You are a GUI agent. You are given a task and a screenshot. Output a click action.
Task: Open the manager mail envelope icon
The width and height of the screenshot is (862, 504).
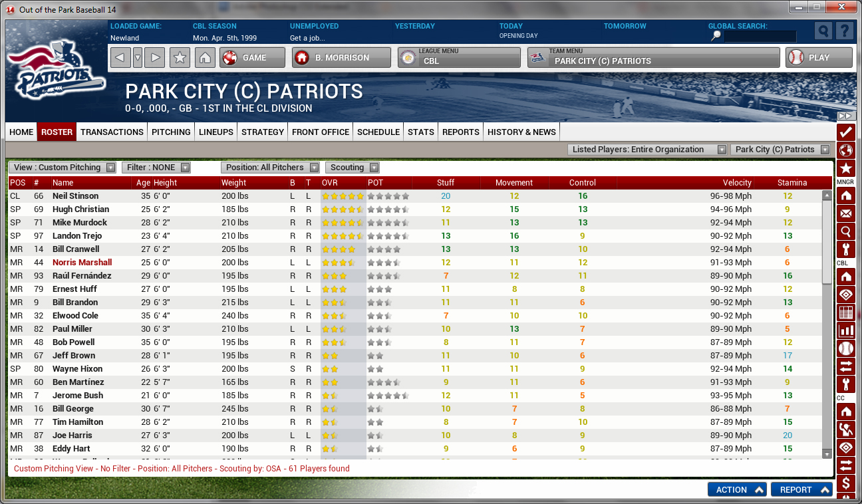point(846,214)
